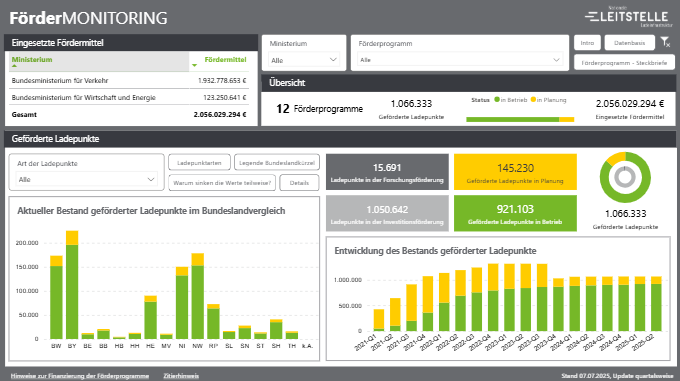Select Bundesministerium für Wirtschaft und Energie row
The image size is (680, 381).
click(129, 98)
